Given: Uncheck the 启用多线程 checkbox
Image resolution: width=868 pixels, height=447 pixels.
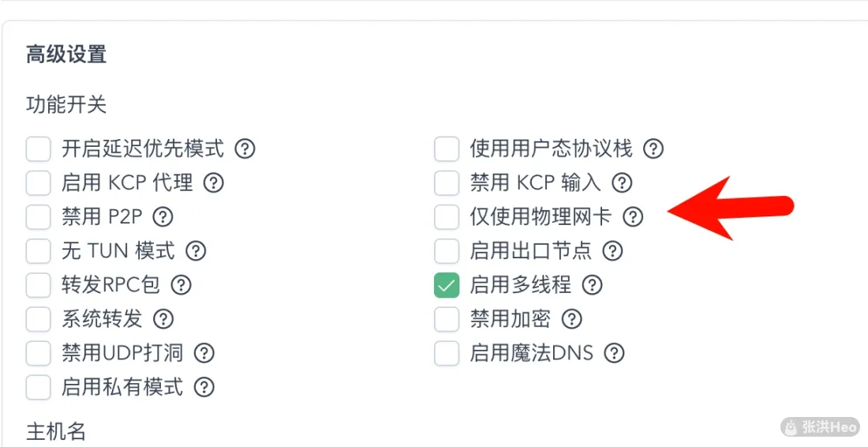Looking at the screenshot, I should (x=447, y=285).
